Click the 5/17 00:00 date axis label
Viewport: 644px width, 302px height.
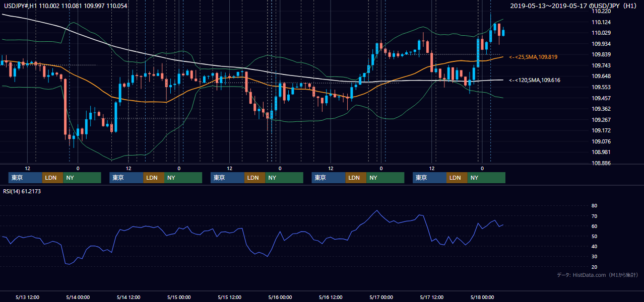click(381, 297)
